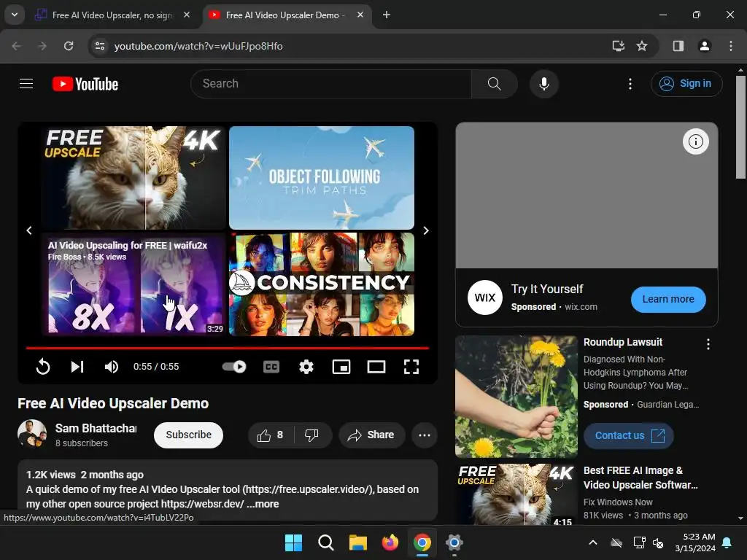This screenshot has width=747, height=560.
Task: Enter full screen mode
Action: tap(411, 367)
